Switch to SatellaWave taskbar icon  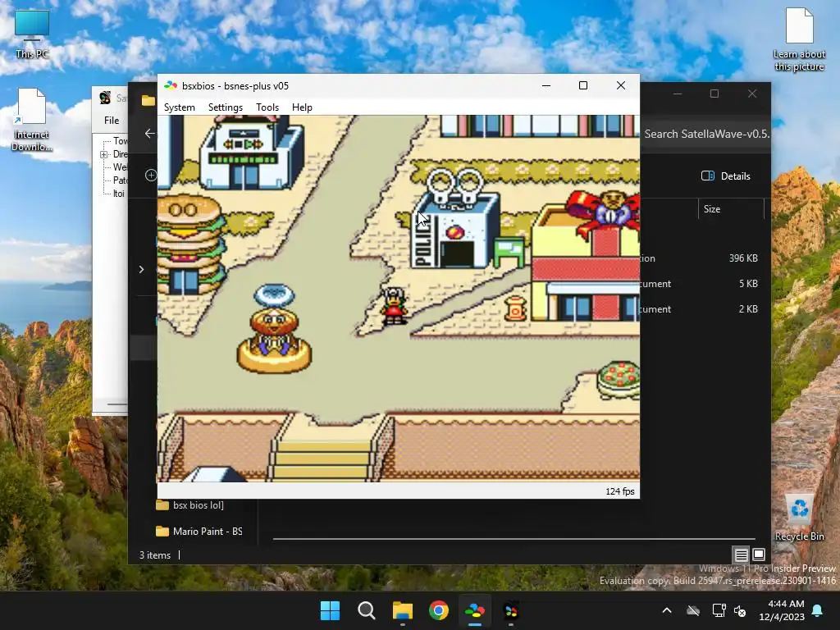click(x=511, y=610)
